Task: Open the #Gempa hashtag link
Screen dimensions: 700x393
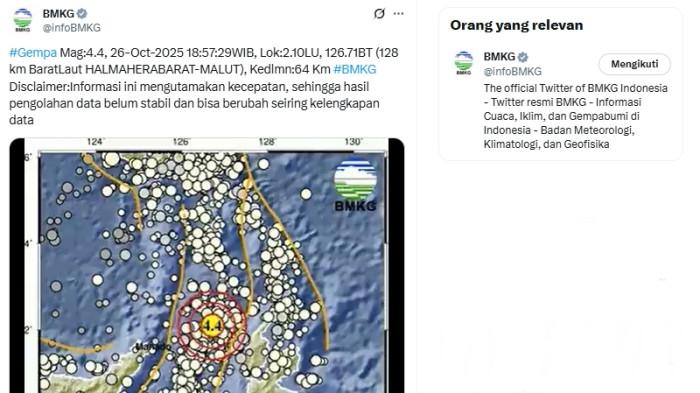Action: click(x=33, y=53)
